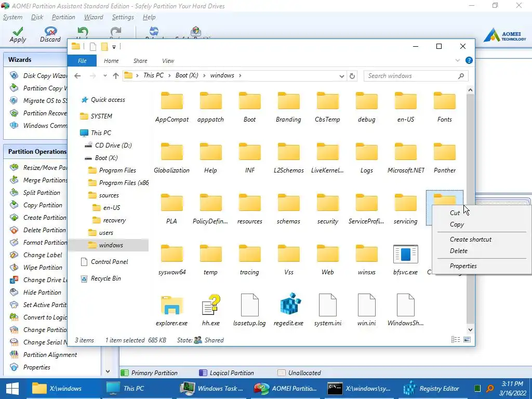Open the Share ribbon tab

click(x=140, y=61)
